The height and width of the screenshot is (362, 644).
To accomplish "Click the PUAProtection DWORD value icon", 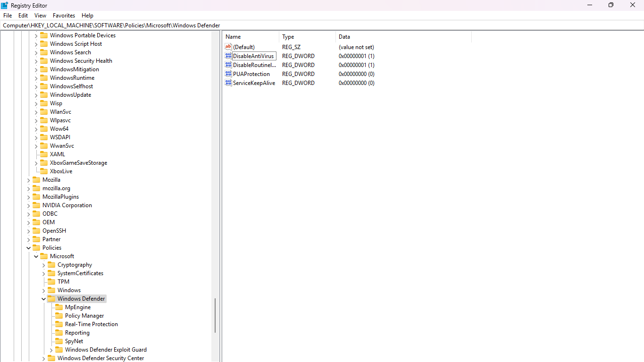I will coord(228,74).
